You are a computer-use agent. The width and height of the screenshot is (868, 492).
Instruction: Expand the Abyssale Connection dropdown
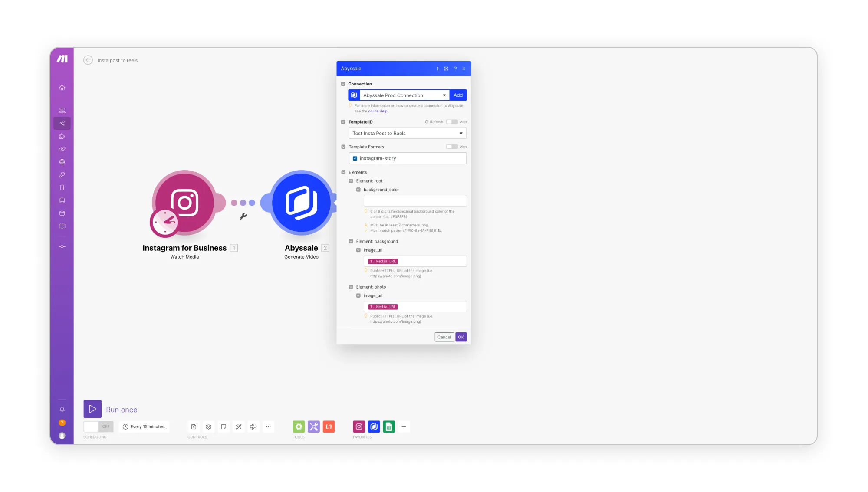(444, 95)
